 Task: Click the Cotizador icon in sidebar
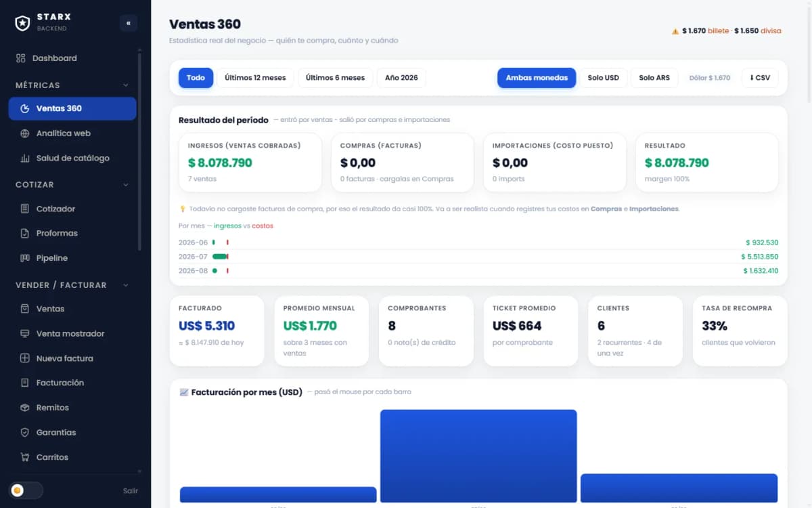pyautogui.click(x=25, y=209)
